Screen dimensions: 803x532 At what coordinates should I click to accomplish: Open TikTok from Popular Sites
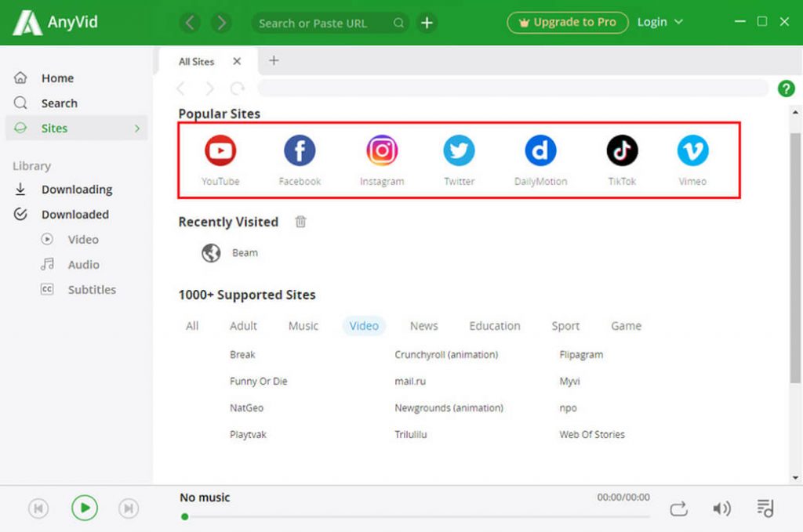[622, 151]
